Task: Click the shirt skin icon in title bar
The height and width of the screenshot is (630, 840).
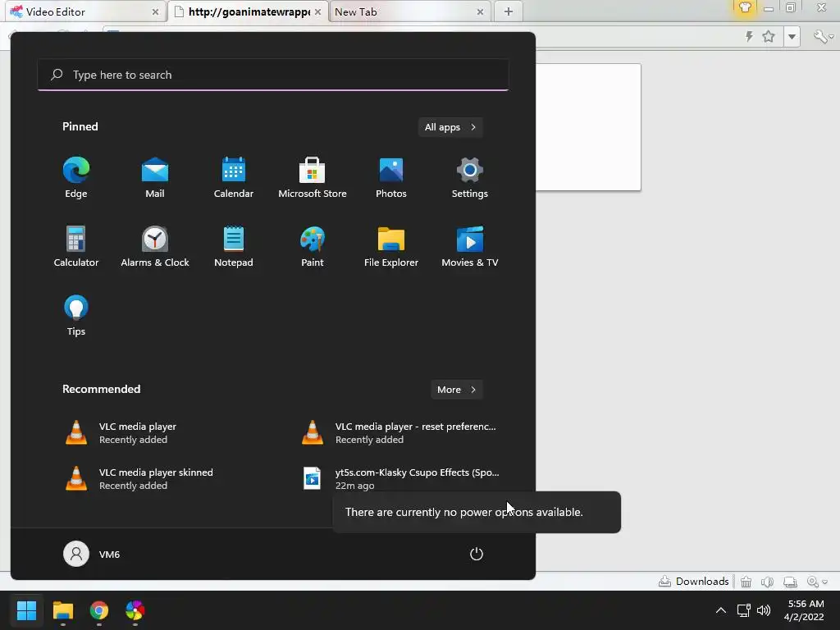Action: point(745,7)
